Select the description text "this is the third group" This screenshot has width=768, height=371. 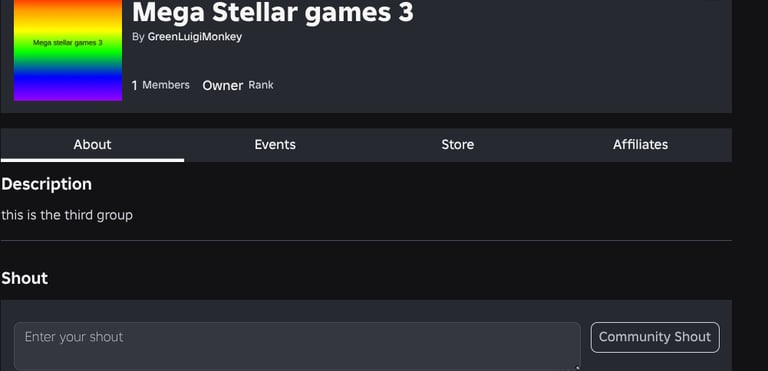67,215
